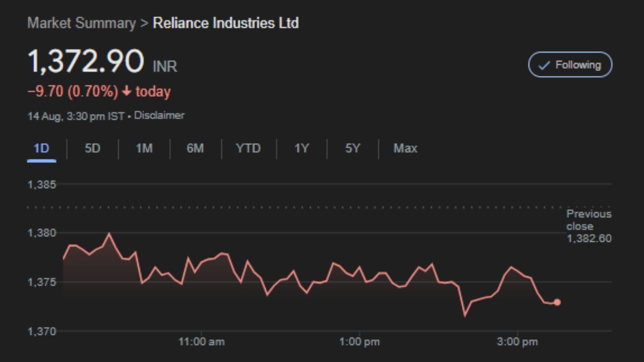Viewport: 644px width, 362px height.
Task: Show the 6M chart range
Action: pyautogui.click(x=195, y=148)
